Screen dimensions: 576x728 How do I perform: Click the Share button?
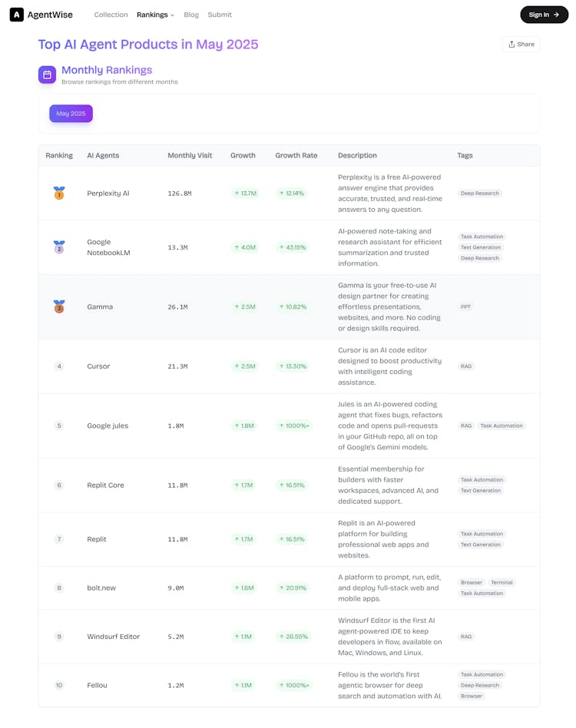pyautogui.click(x=521, y=45)
